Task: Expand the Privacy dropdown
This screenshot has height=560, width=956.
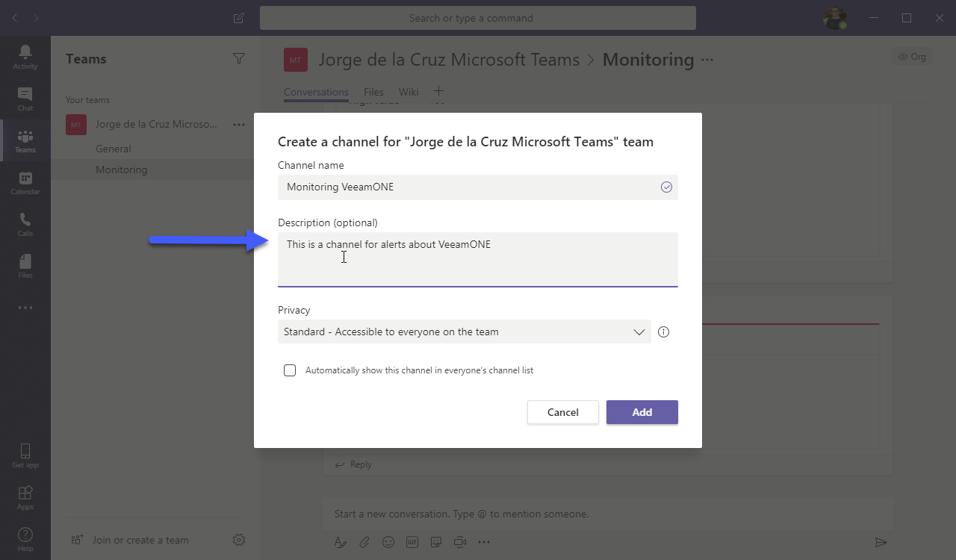Action: (x=465, y=332)
